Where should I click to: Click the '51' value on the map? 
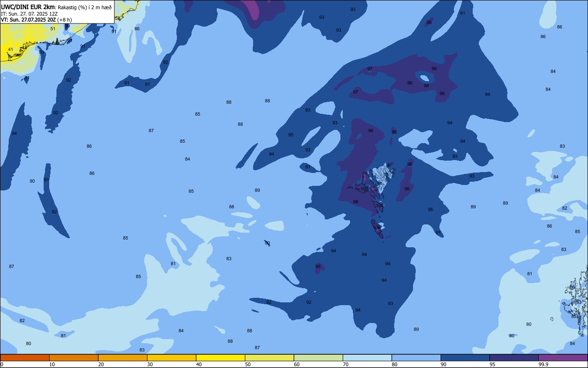[x=53, y=29]
